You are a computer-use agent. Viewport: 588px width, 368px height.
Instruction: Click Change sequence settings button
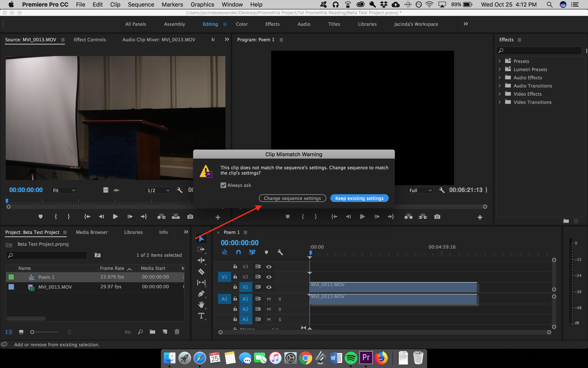tap(292, 198)
